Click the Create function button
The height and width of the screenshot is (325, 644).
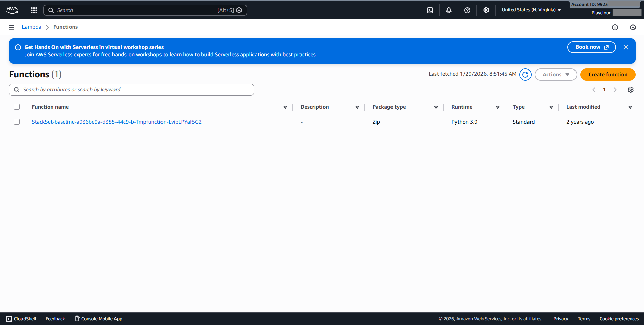tap(608, 75)
